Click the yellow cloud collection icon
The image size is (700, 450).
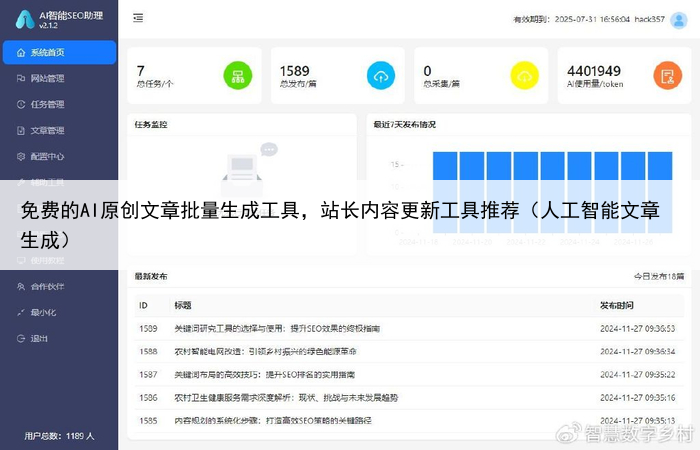coord(524,75)
